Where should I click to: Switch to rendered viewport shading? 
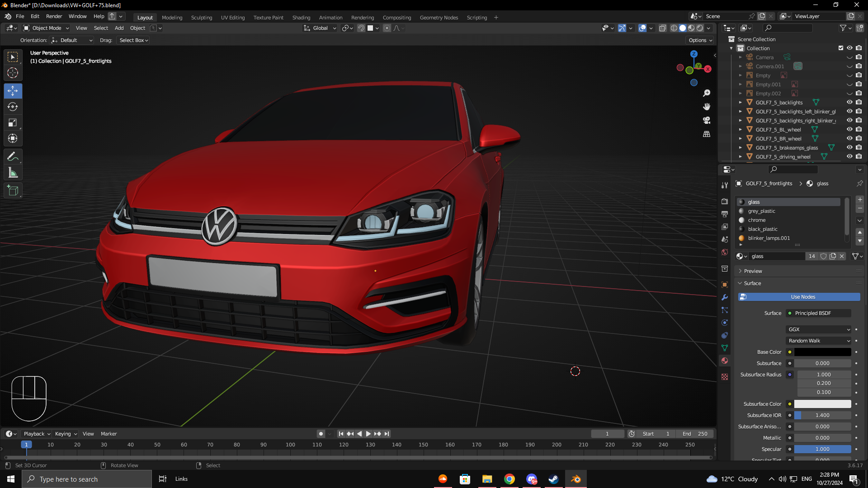[700, 28]
